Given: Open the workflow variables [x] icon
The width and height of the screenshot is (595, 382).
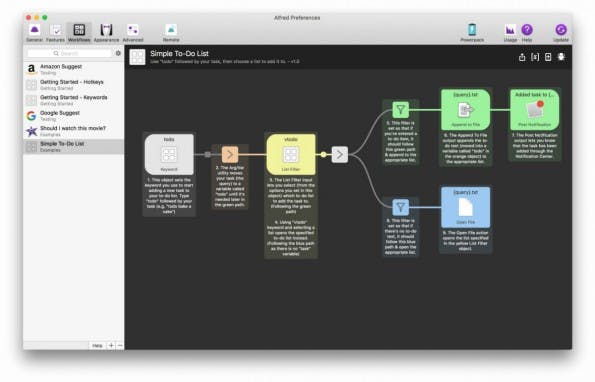Looking at the screenshot, I should pyautogui.click(x=535, y=57).
